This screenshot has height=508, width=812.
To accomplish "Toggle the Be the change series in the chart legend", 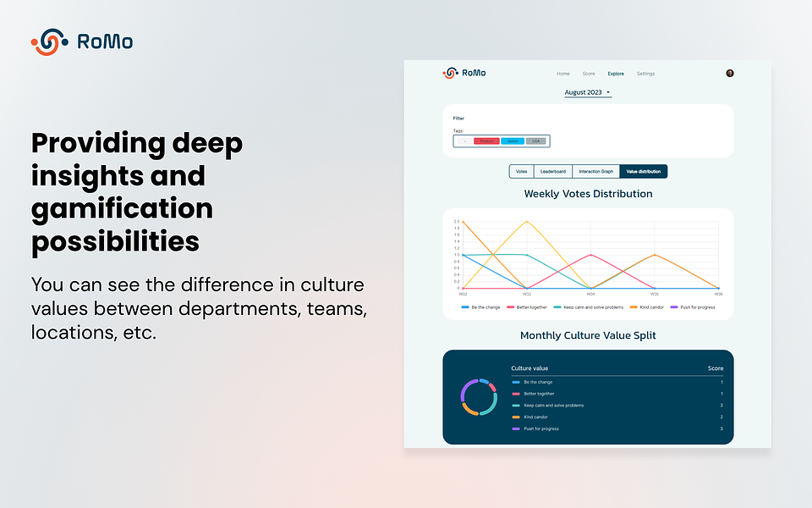I will point(480,307).
